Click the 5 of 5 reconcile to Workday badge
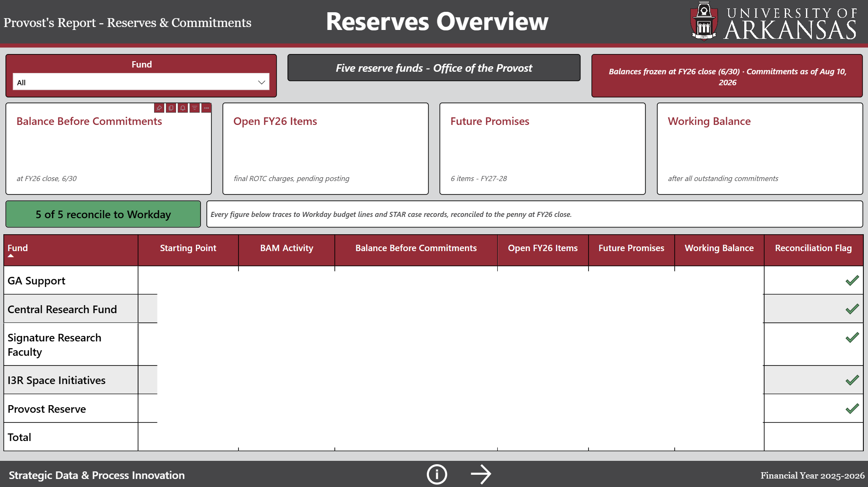868x487 pixels. tap(103, 214)
